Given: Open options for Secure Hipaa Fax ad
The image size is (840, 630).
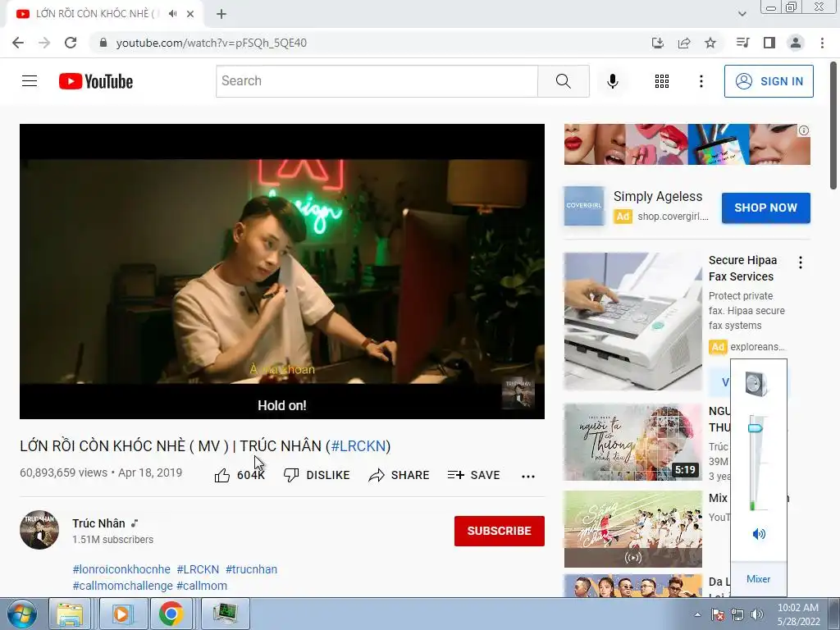Looking at the screenshot, I should click(x=801, y=262).
